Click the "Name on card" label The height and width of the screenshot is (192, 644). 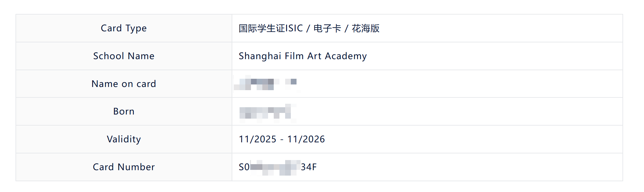[124, 84]
